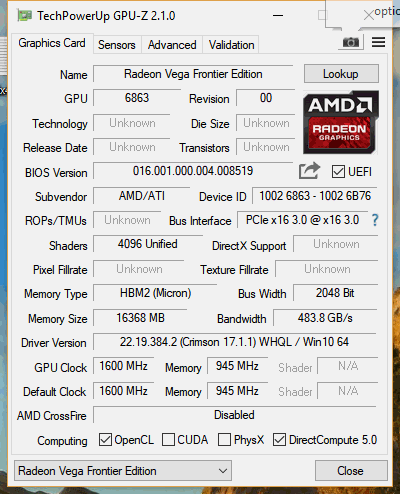Viewport: 400px width, 494px height.
Task: Click the Subvendor value AMD/ATI
Action: pos(142,196)
